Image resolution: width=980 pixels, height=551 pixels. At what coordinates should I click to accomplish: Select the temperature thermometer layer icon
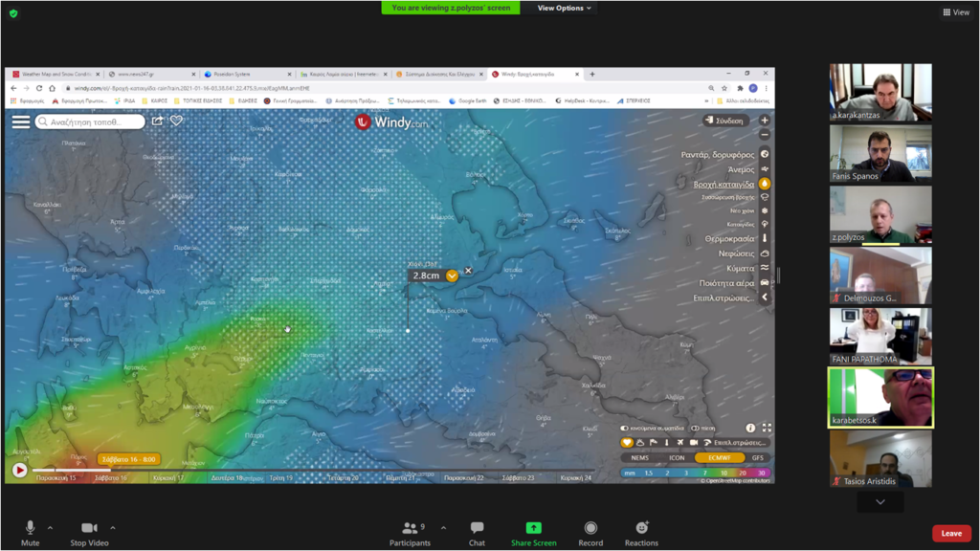tap(764, 238)
